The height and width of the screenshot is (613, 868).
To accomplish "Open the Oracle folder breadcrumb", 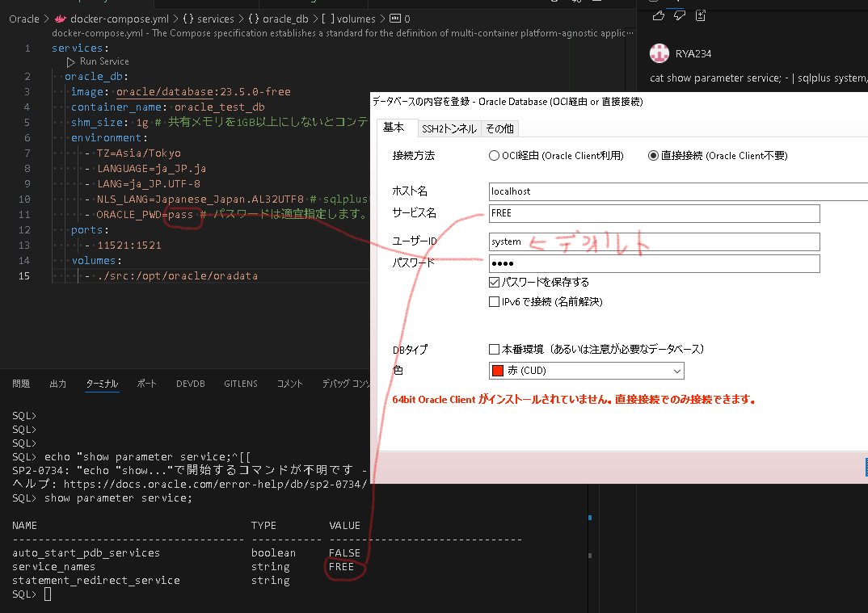I will pos(24,19).
